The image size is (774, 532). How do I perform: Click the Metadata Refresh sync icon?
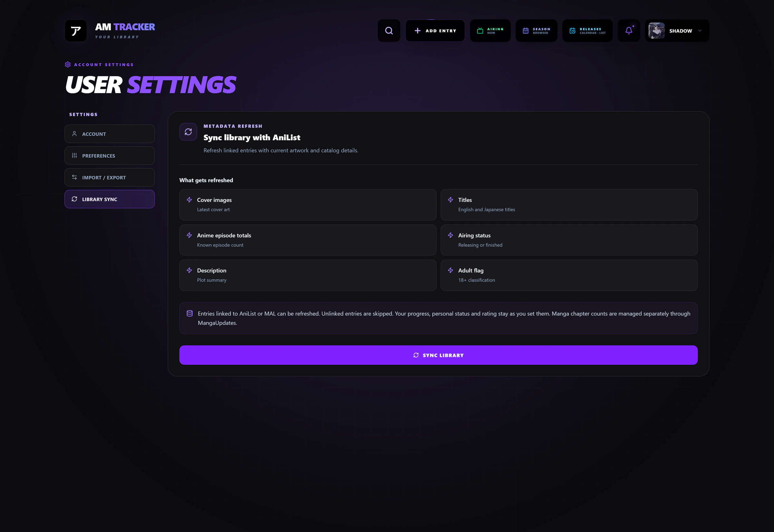[x=188, y=132]
